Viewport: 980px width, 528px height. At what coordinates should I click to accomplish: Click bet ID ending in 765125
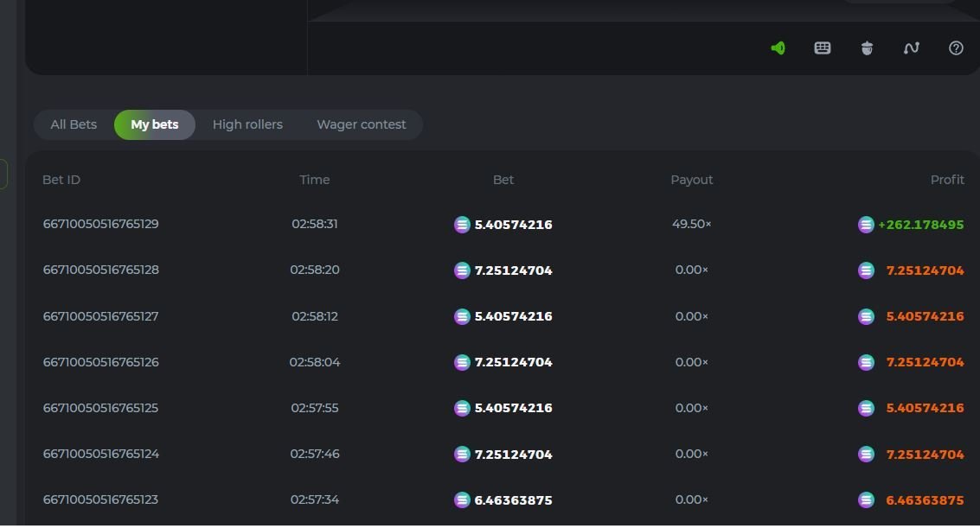tap(100, 408)
